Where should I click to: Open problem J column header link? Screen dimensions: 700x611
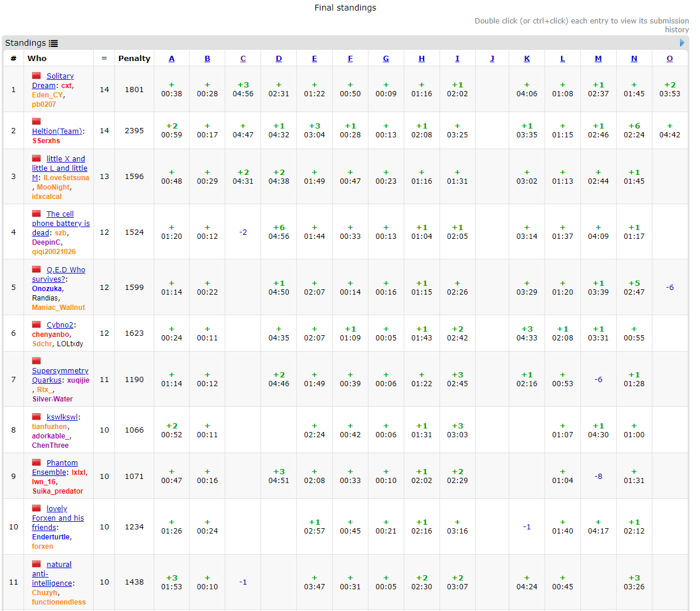pos(492,59)
